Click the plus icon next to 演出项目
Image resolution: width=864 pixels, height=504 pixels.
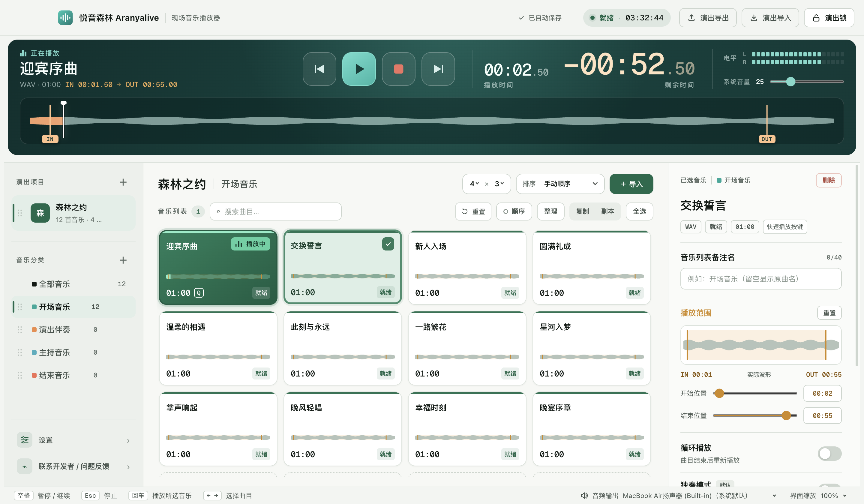[123, 182]
